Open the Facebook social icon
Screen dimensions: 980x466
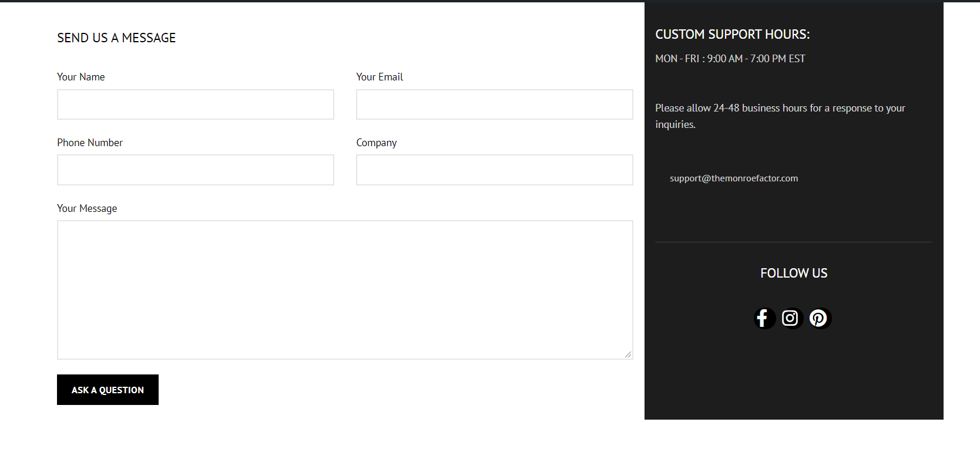(764, 318)
